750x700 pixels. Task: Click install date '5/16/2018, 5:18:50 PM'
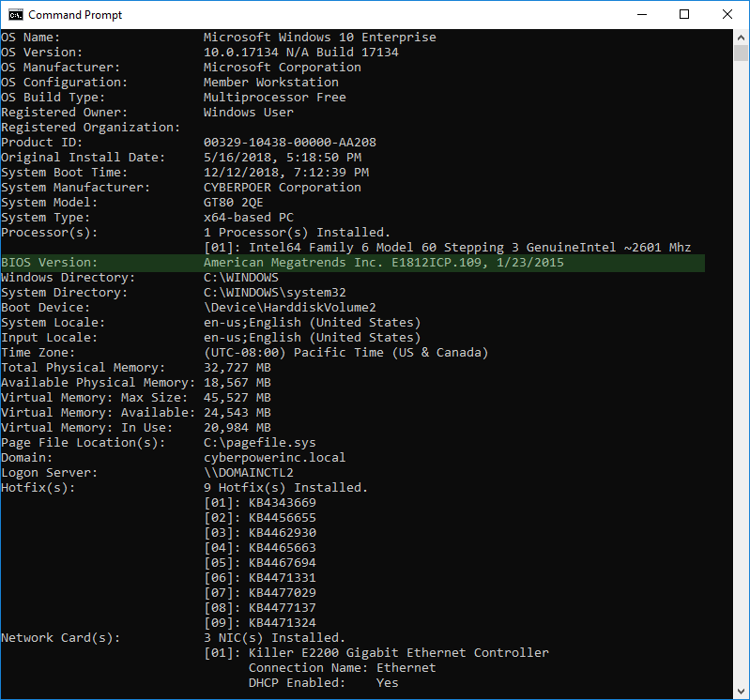click(283, 158)
